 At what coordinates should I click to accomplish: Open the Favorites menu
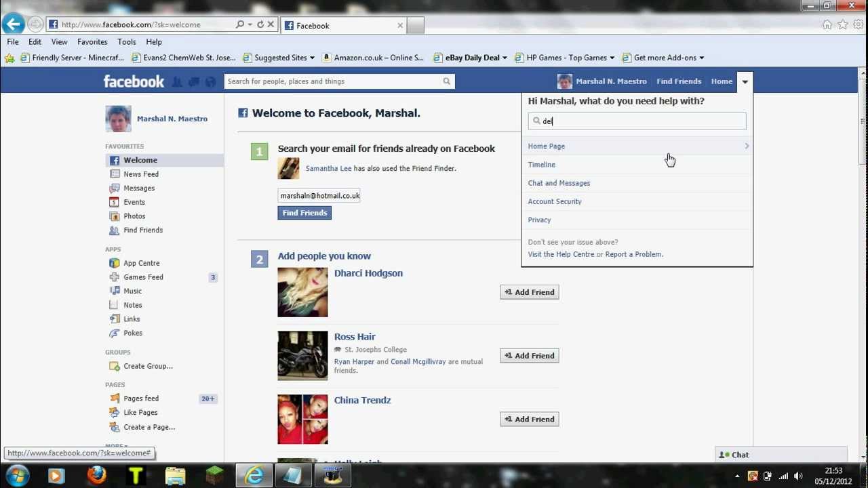92,41
